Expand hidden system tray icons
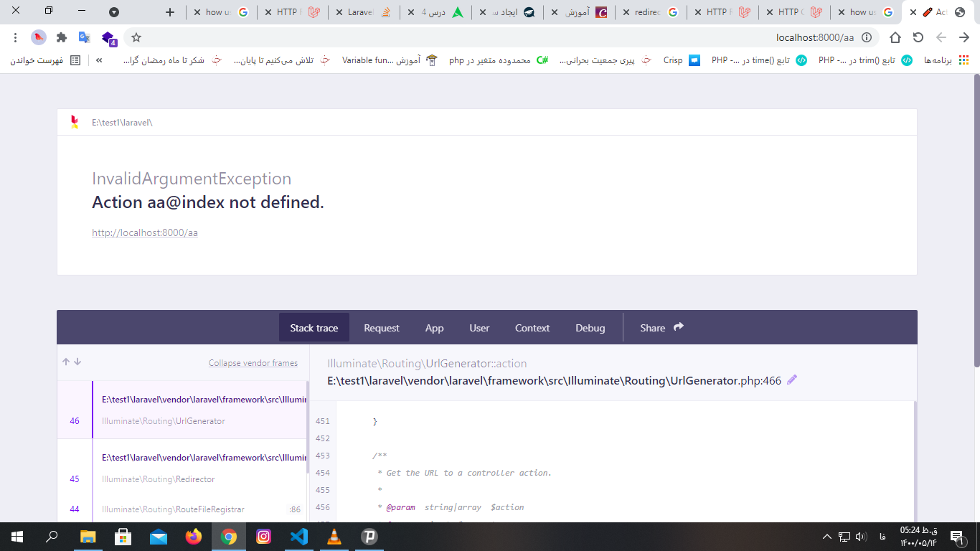 [x=827, y=536]
